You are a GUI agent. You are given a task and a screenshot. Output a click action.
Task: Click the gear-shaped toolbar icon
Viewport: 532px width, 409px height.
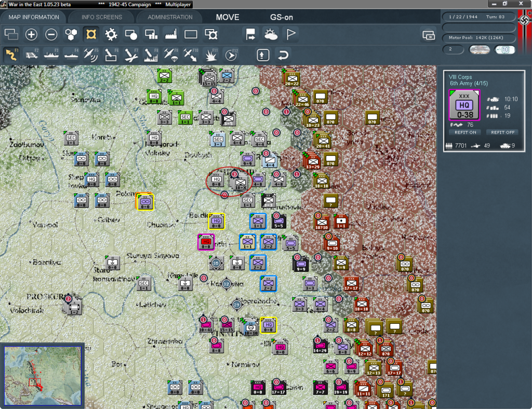[x=111, y=34]
